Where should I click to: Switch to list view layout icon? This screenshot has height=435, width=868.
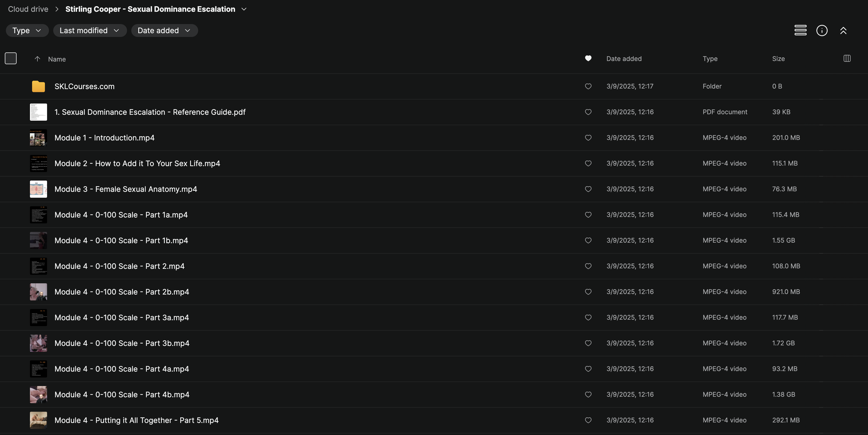coord(800,30)
